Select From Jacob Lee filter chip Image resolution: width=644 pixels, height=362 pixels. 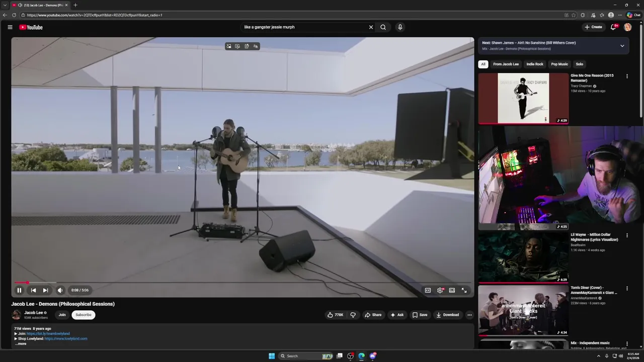[x=506, y=64]
